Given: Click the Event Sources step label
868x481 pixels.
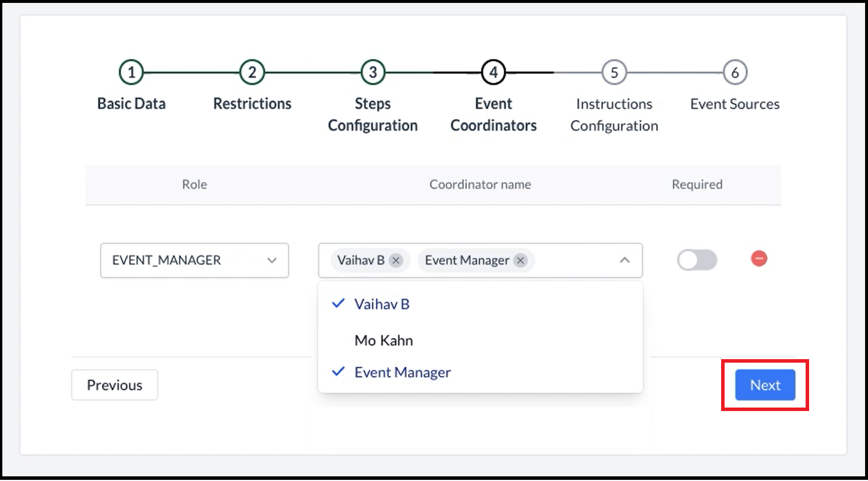Looking at the screenshot, I should tap(735, 104).
